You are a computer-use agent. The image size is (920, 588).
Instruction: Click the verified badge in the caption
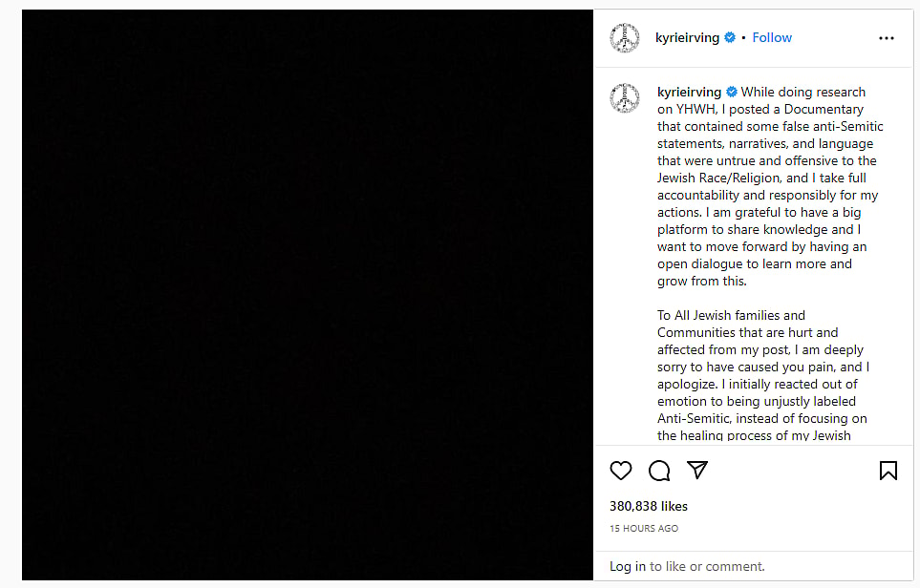pos(732,93)
